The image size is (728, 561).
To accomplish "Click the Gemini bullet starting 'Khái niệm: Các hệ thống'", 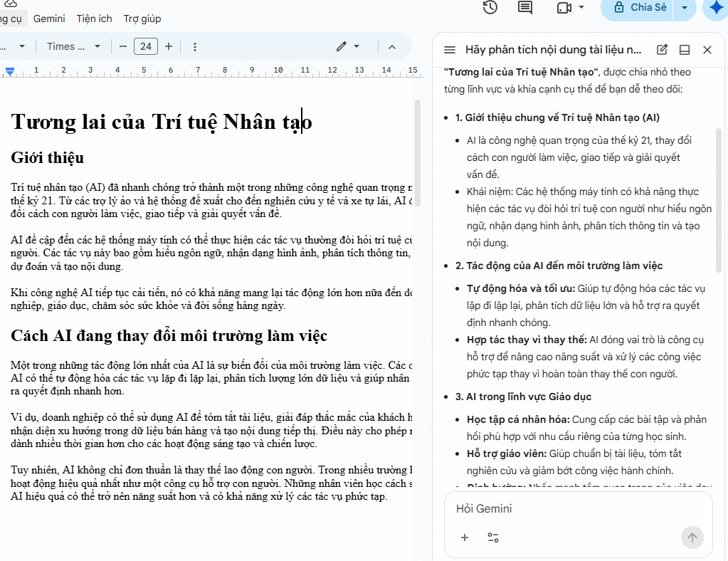I will click(x=589, y=217).
